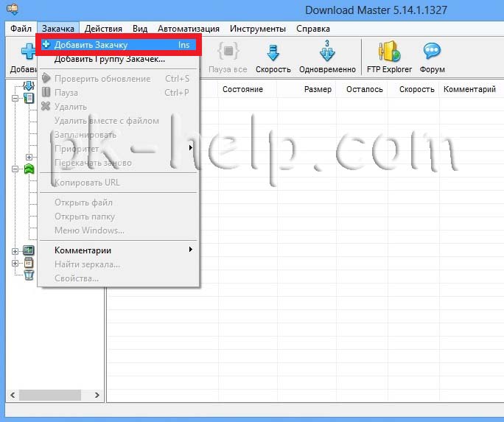Image resolution: width=504 pixels, height=422 pixels.
Task: Click the tree panel scroll left arrow
Action: click(x=13, y=395)
